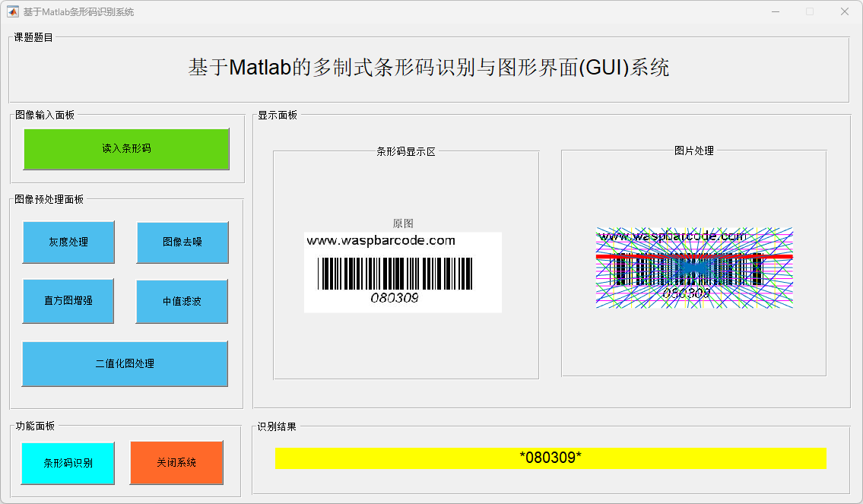Select the processed image with colored lines

(x=694, y=268)
